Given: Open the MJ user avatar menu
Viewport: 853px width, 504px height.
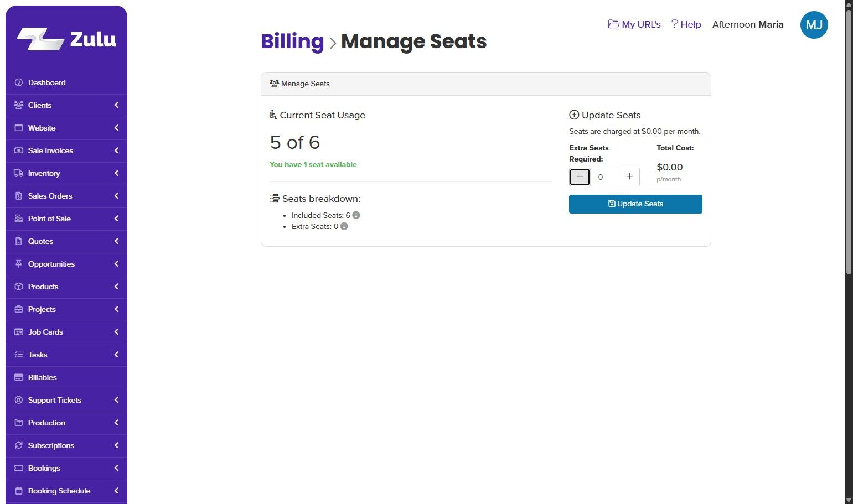Looking at the screenshot, I should pos(814,25).
